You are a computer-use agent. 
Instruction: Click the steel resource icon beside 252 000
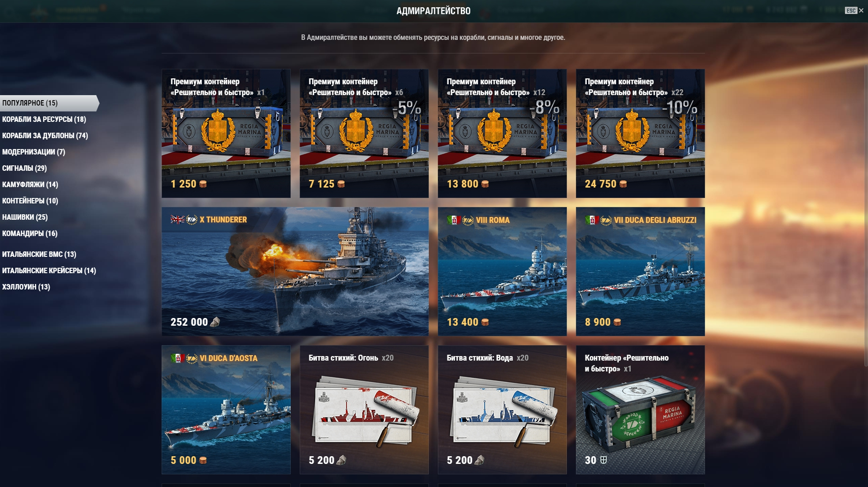pyautogui.click(x=216, y=322)
